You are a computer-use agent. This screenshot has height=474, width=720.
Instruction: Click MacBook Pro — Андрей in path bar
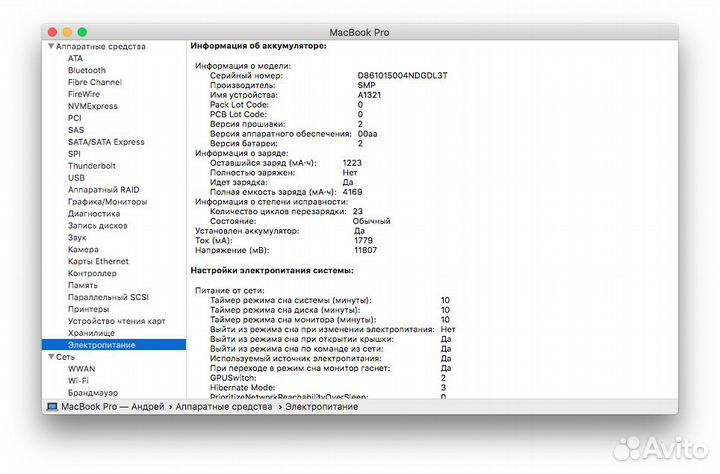coord(112,407)
